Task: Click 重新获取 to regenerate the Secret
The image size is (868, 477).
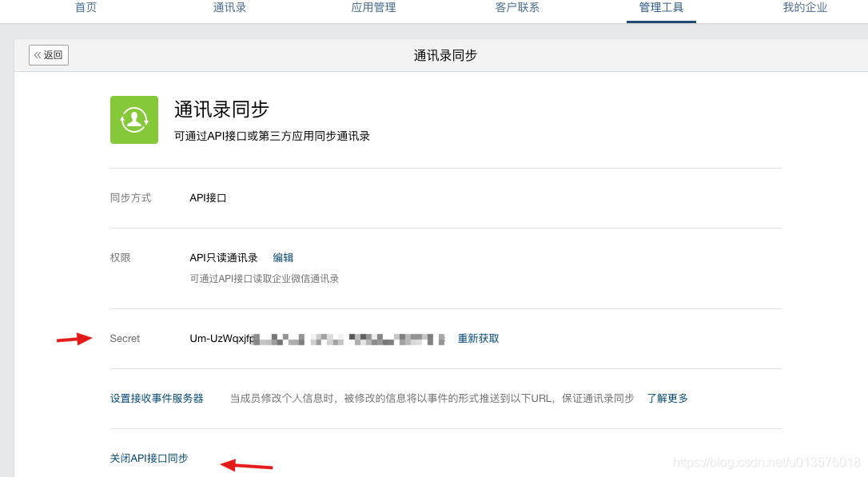Action: pos(478,338)
